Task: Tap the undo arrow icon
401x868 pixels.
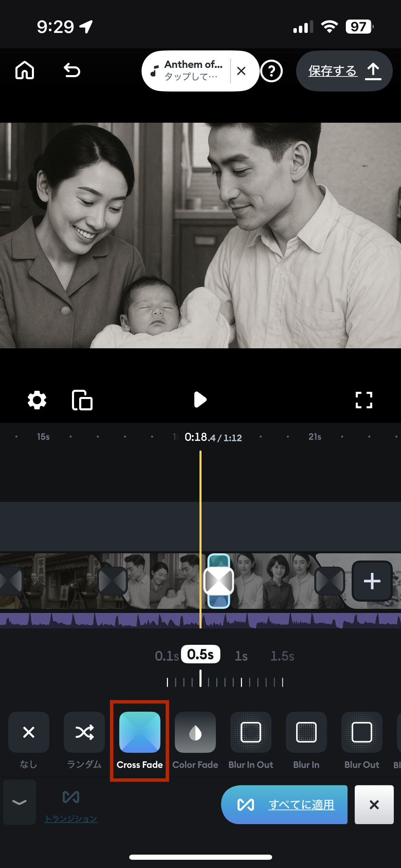Action: pos(72,71)
